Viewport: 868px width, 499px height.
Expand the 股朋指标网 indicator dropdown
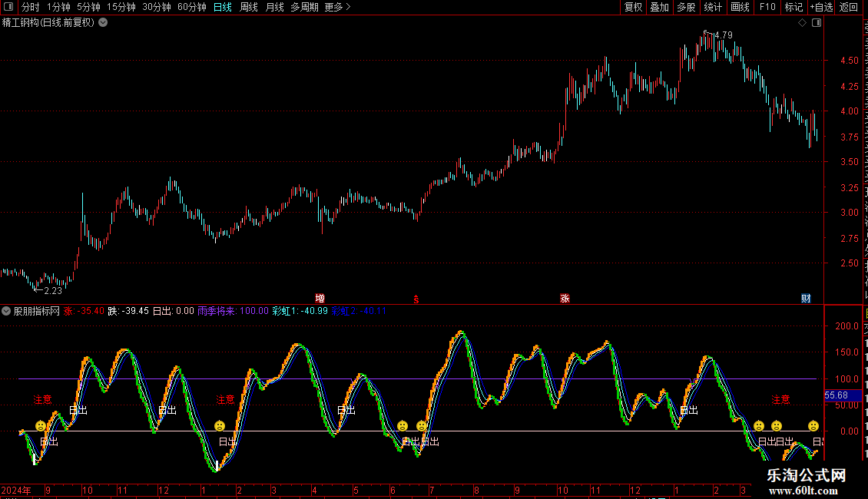pyautogui.click(x=6, y=311)
